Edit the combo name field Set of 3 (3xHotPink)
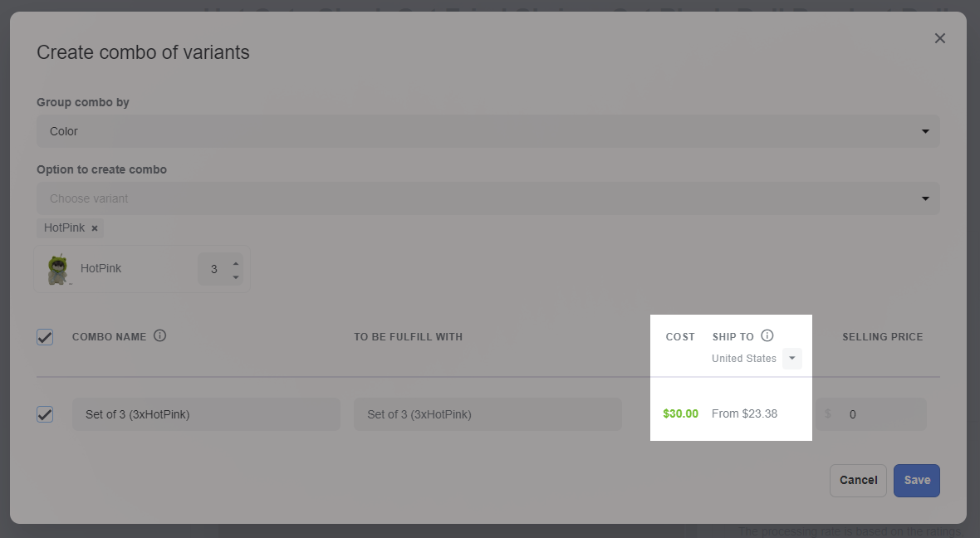980x538 pixels. coord(206,414)
